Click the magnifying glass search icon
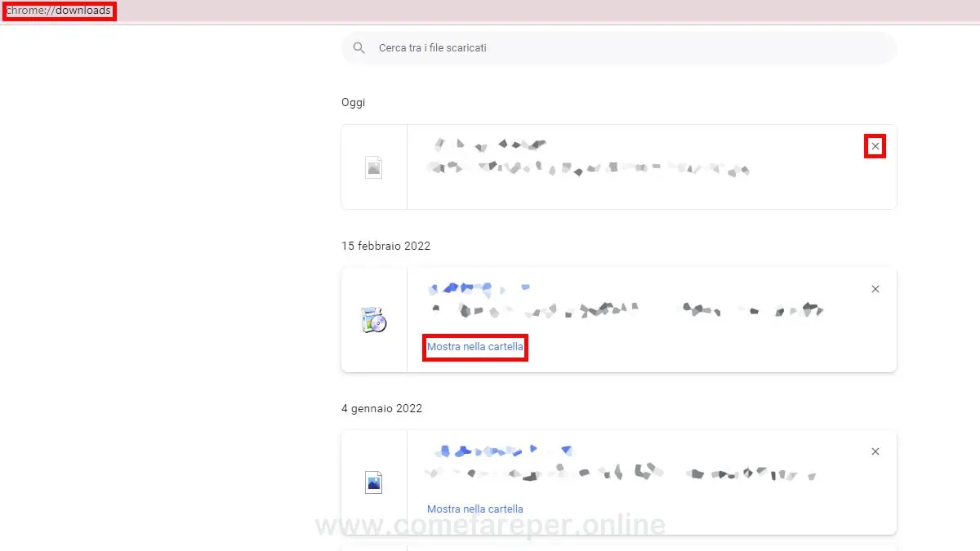This screenshot has height=551, width=980. click(359, 47)
